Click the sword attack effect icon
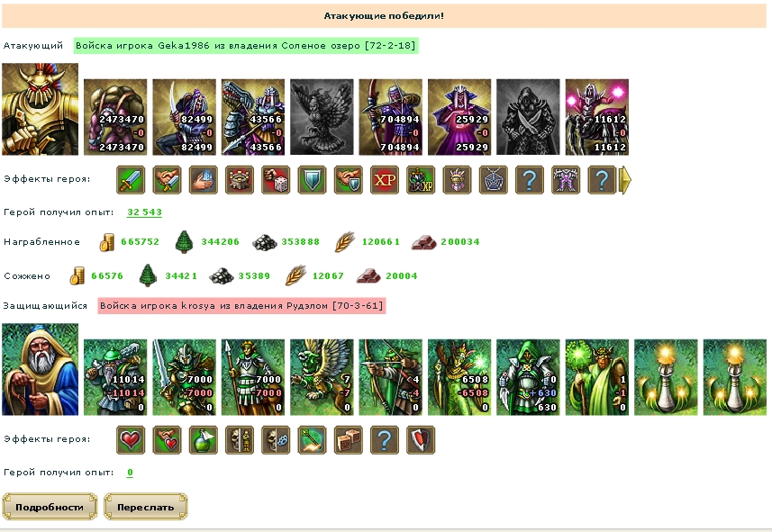772x532 pixels. point(131,180)
